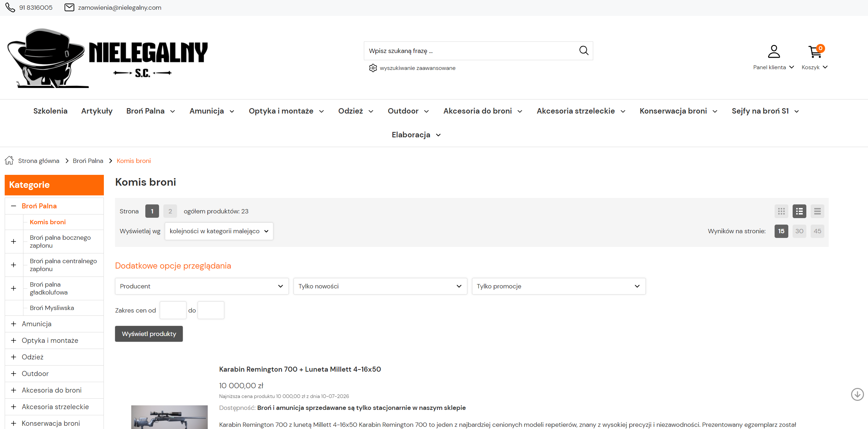Click wyszukiwanie zaawansowane link
Screen dimensions: 868x429
coord(418,68)
